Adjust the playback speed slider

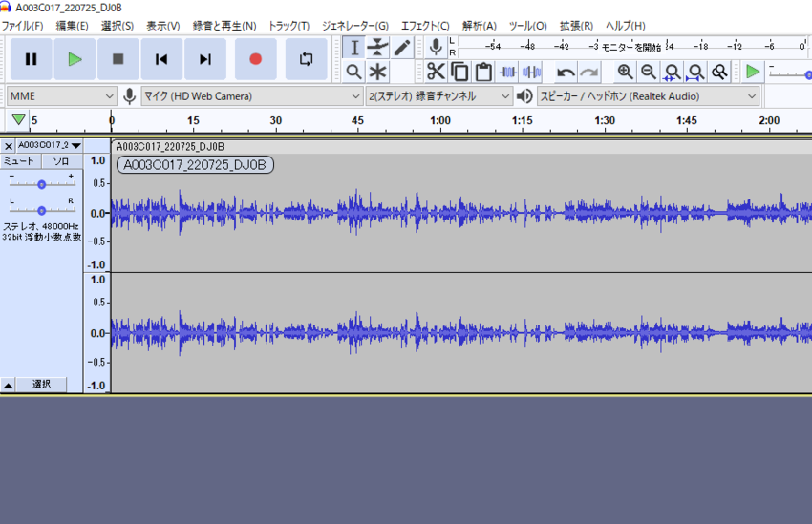coord(790,75)
